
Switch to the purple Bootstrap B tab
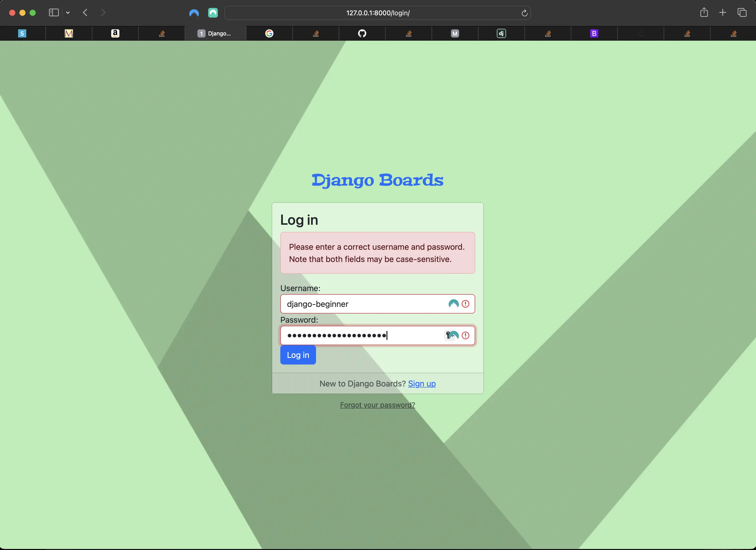(594, 33)
